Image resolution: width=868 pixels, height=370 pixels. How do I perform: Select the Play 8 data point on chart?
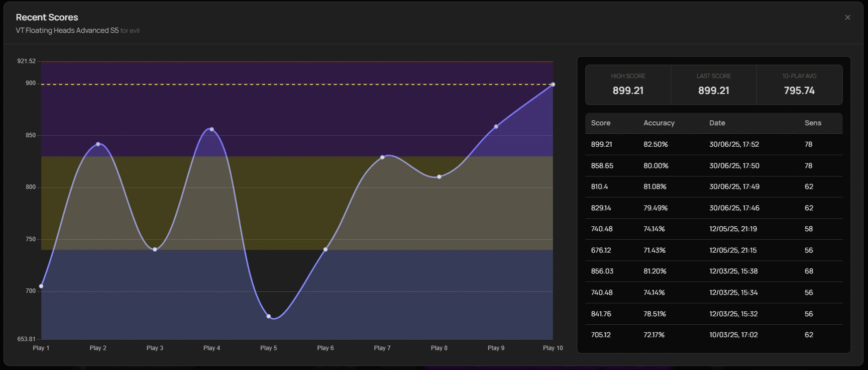click(x=439, y=177)
